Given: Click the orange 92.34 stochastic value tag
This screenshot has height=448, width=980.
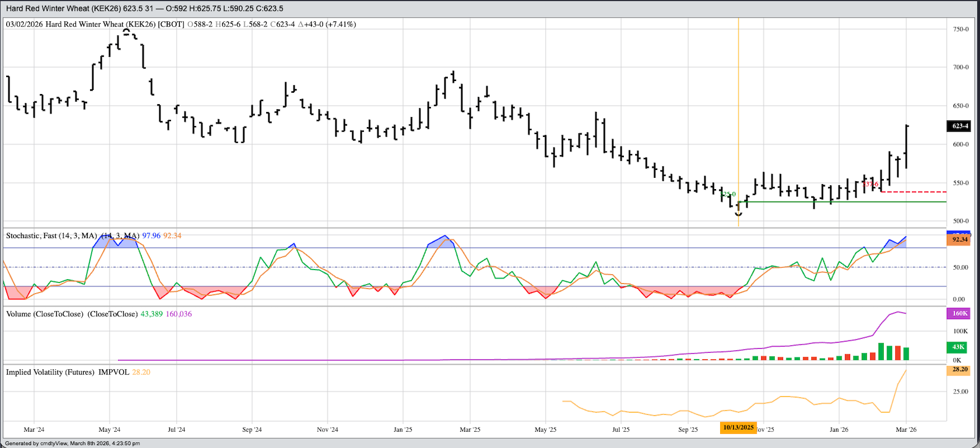Looking at the screenshot, I should [x=960, y=240].
